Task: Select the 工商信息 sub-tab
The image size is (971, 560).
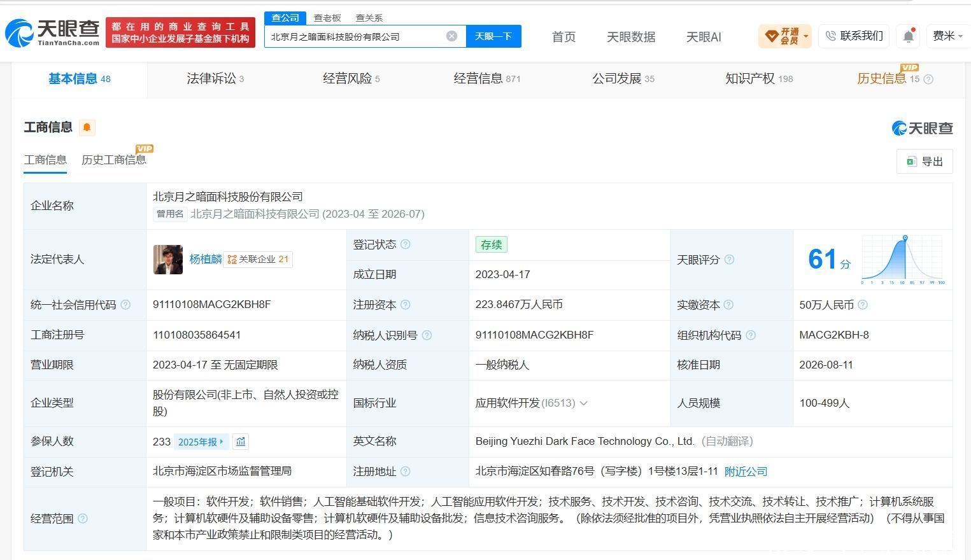Action: (x=45, y=160)
